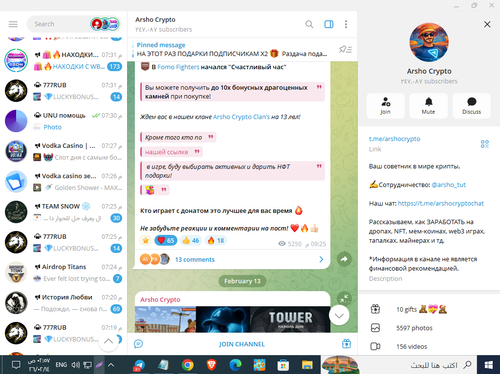Switch the ENG input language
Screen dimensions: 500x374
pos(61,365)
